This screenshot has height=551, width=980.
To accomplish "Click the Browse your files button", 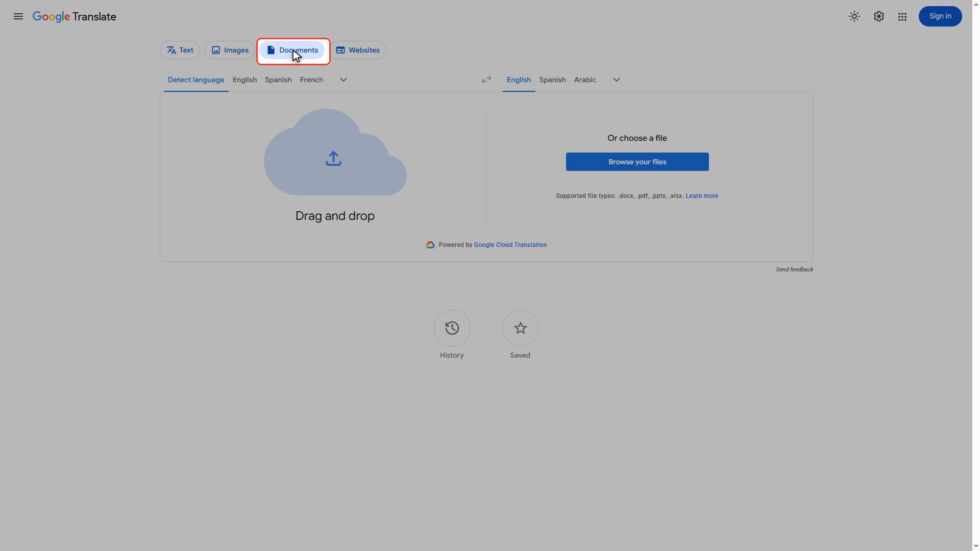I will (637, 162).
